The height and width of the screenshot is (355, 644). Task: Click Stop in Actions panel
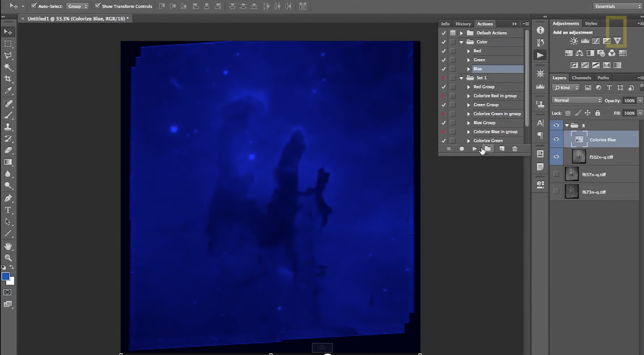(x=449, y=149)
